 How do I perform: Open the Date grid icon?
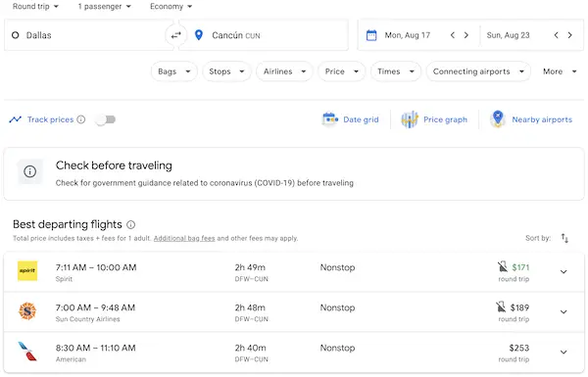(x=330, y=119)
